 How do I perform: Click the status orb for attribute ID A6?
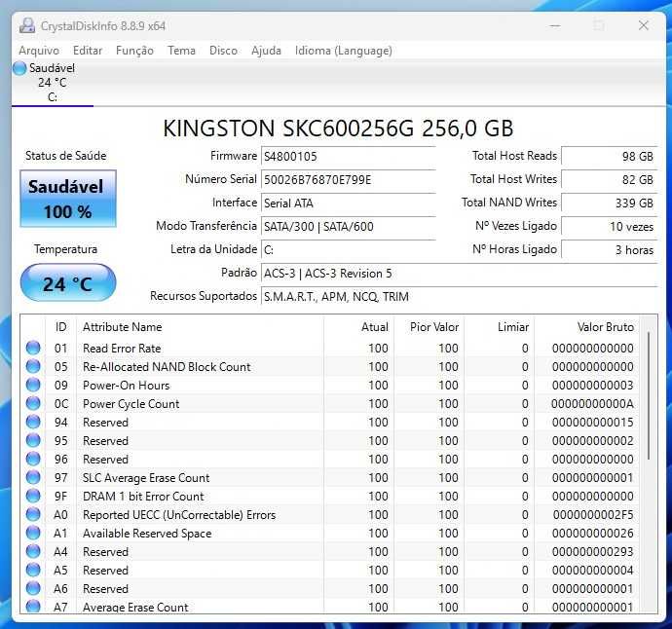[33, 588]
